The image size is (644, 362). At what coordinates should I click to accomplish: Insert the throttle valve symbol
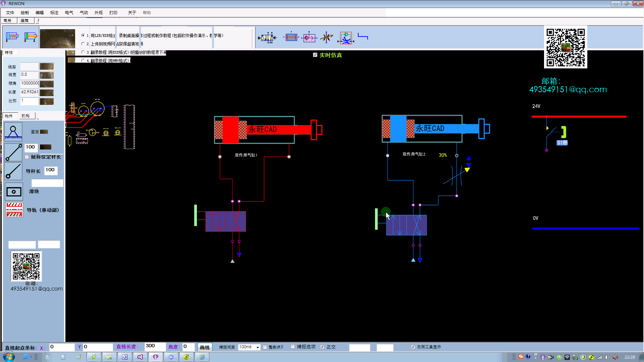click(x=326, y=37)
